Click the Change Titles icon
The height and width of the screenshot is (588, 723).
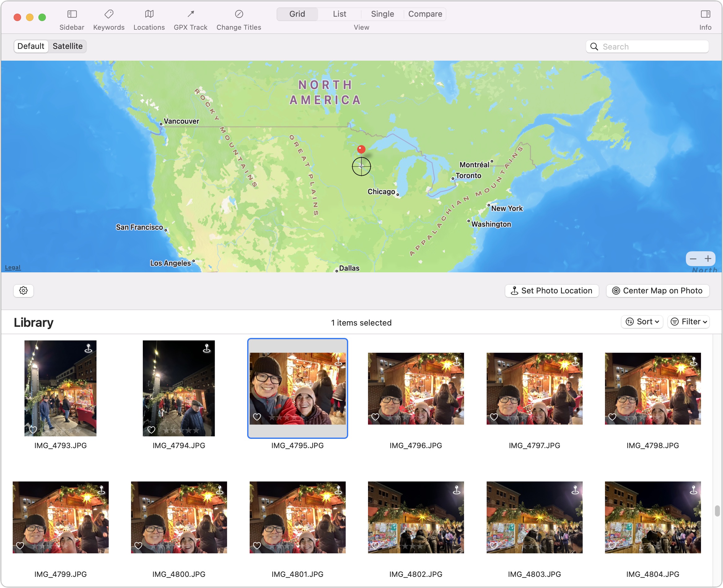point(239,14)
